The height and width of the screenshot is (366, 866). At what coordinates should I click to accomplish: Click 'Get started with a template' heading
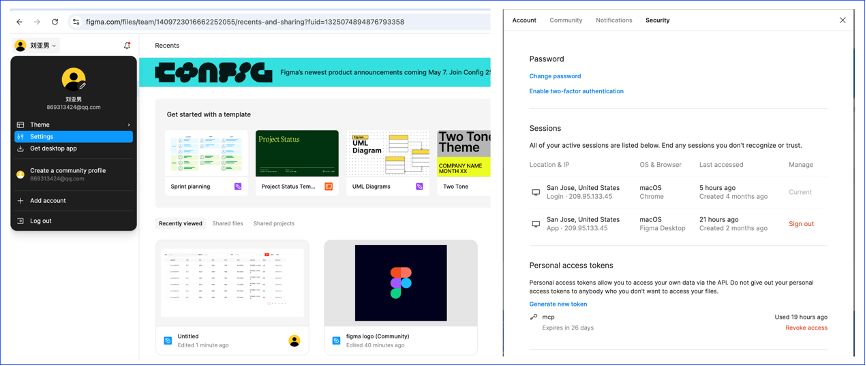click(x=209, y=115)
